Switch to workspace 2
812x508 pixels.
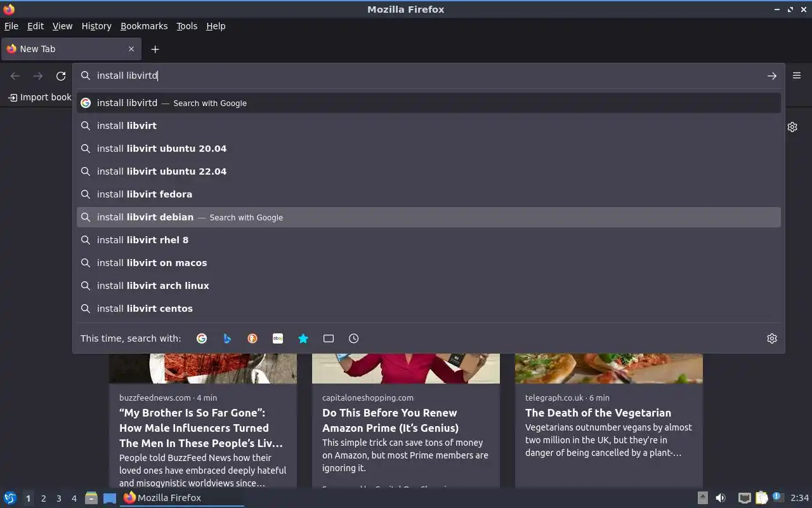coord(43,498)
